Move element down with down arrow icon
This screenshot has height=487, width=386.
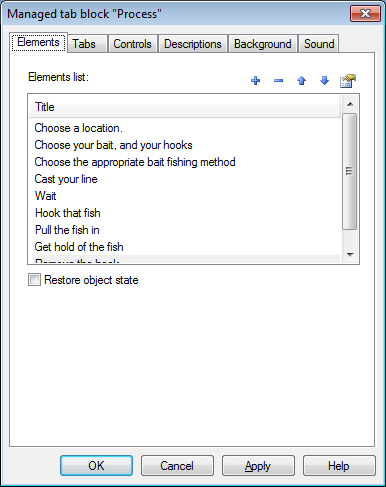click(x=324, y=81)
